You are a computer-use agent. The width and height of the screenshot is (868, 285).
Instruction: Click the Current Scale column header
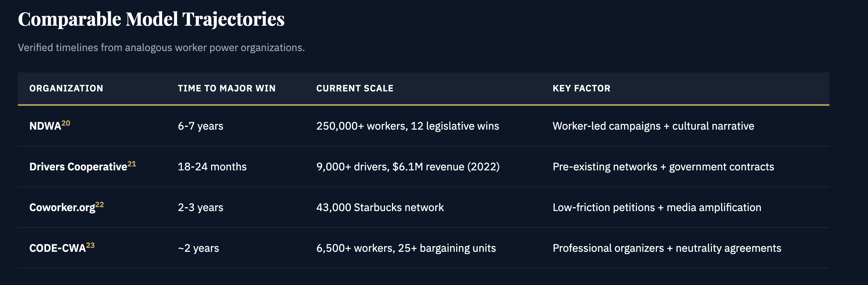[x=355, y=88]
